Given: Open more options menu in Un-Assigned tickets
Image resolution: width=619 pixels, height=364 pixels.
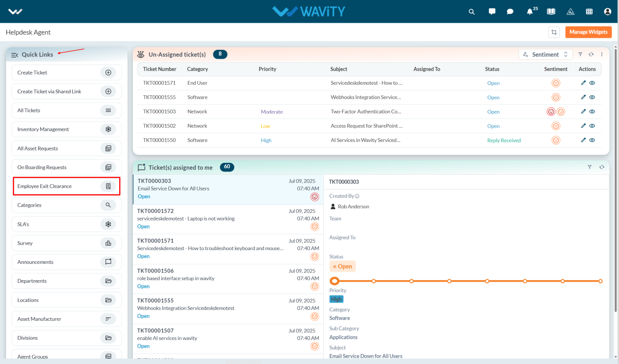Looking at the screenshot, I should pyautogui.click(x=602, y=54).
